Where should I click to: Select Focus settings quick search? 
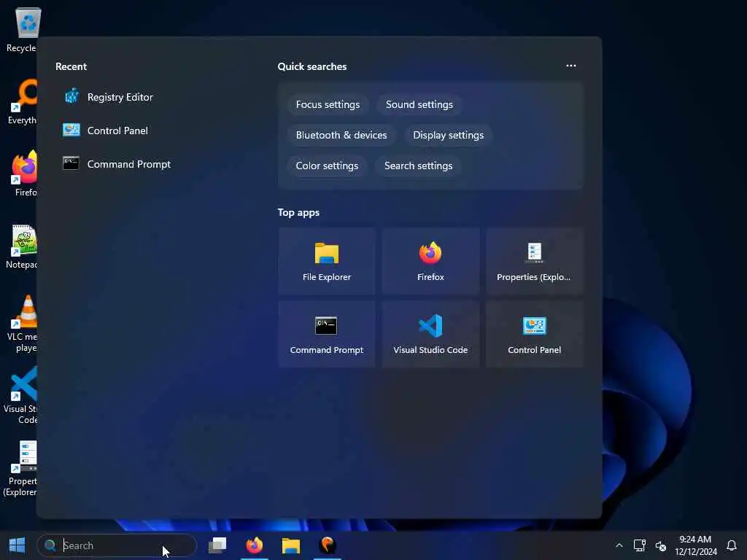point(328,105)
